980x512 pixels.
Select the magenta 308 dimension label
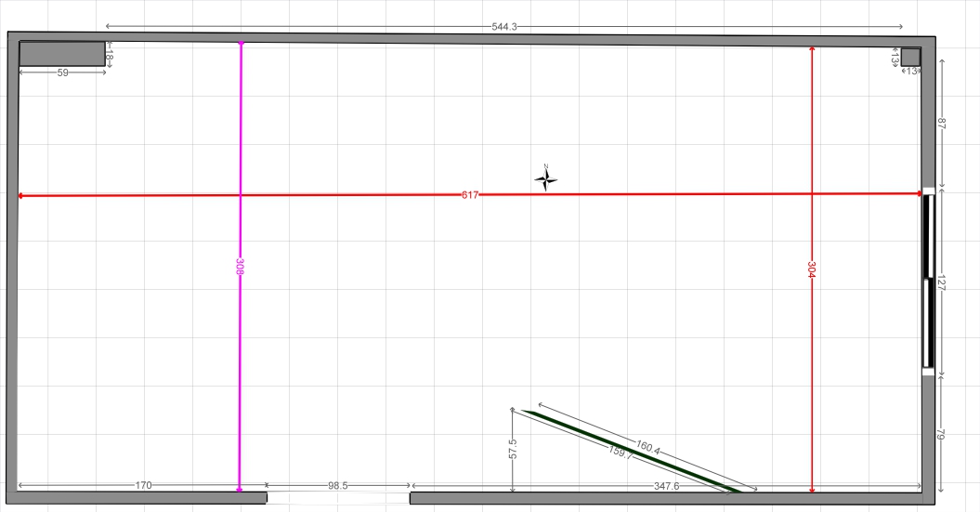[240, 267]
